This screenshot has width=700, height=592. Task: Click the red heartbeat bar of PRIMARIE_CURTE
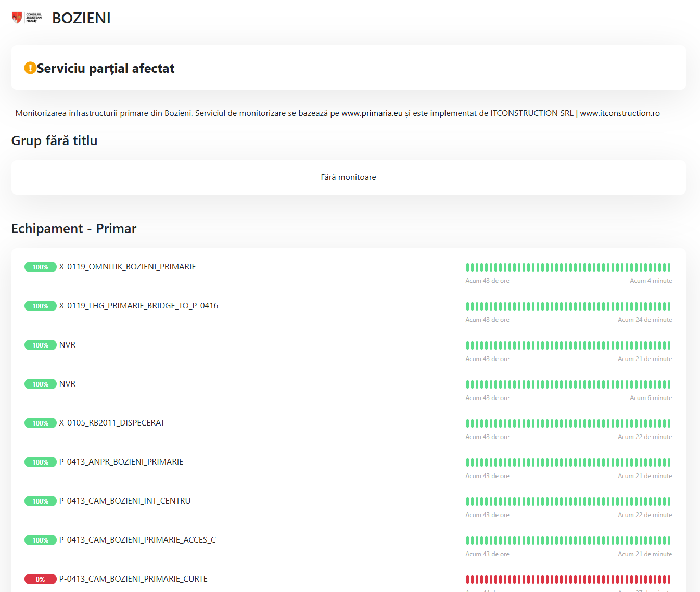point(568,580)
